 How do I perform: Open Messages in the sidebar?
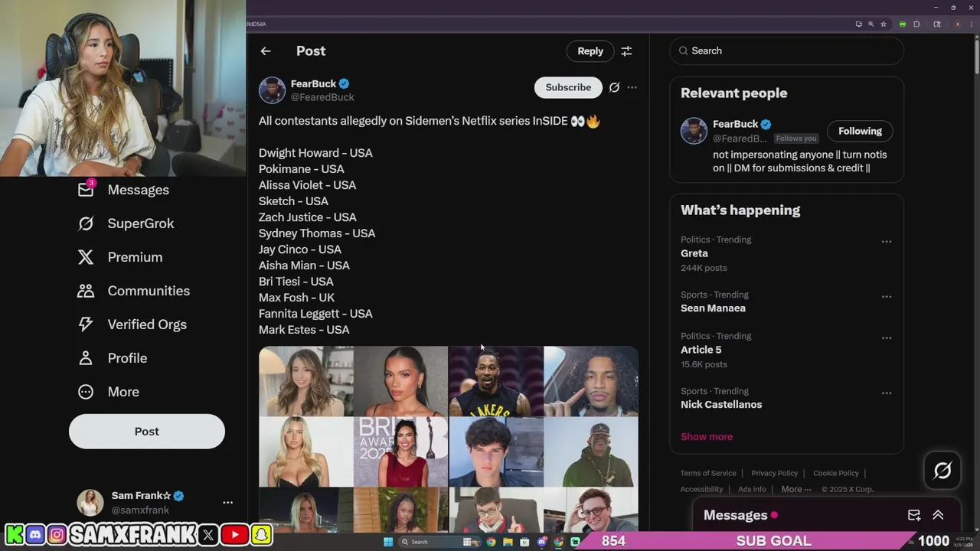[x=123, y=190]
